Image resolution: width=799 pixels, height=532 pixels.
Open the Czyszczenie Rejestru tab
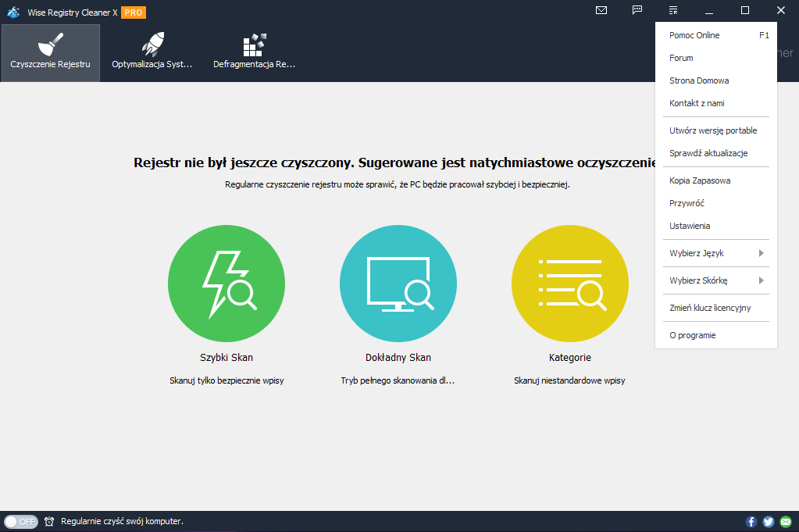51,53
